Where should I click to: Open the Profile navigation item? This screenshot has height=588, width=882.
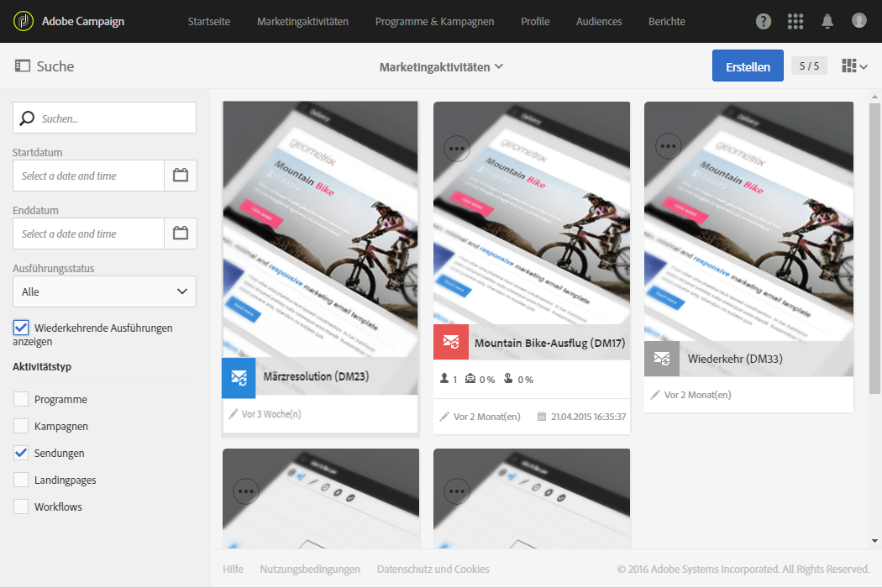(x=535, y=21)
